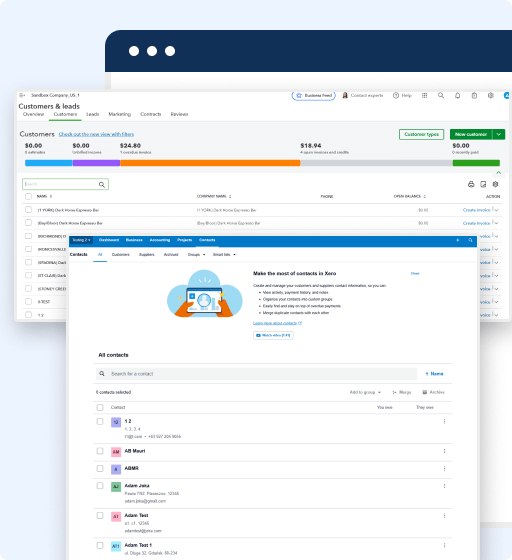The height and width of the screenshot is (560, 512).
Task: Click the Watch video button
Action: (273, 335)
